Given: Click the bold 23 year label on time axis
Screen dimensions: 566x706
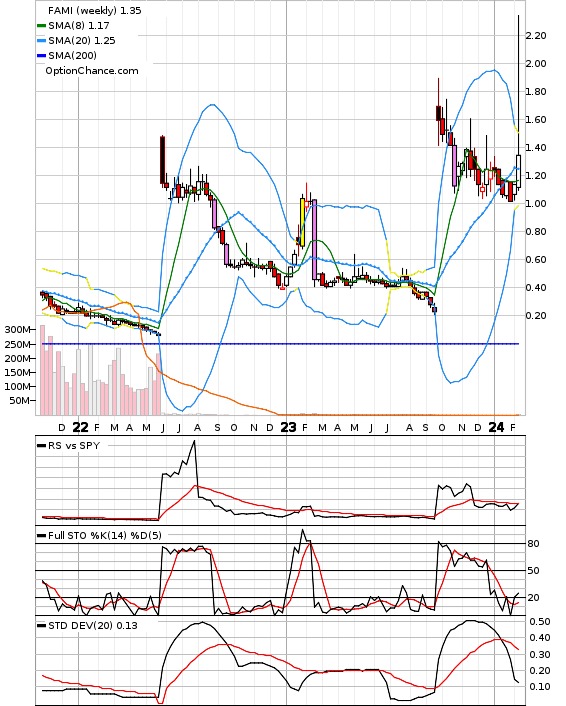Looking at the screenshot, I should (x=288, y=427).
